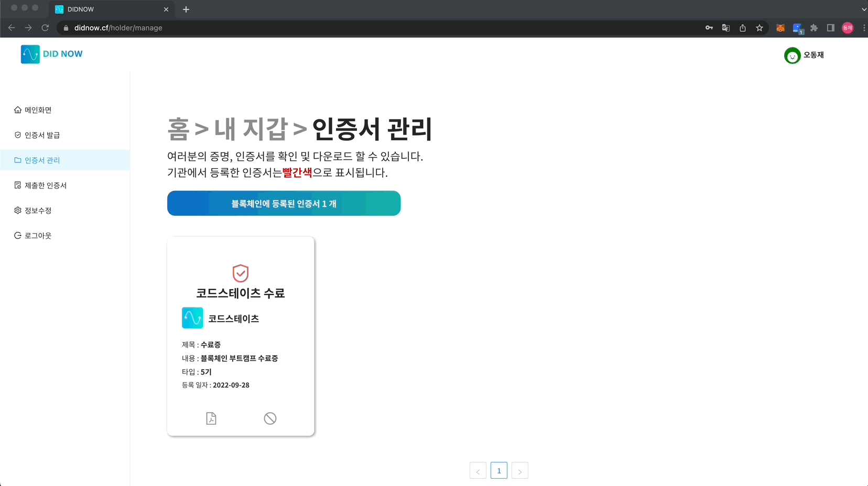
Task: Click 블록체인 부트캠프 수료증 content text
Action: pos(239,358)
